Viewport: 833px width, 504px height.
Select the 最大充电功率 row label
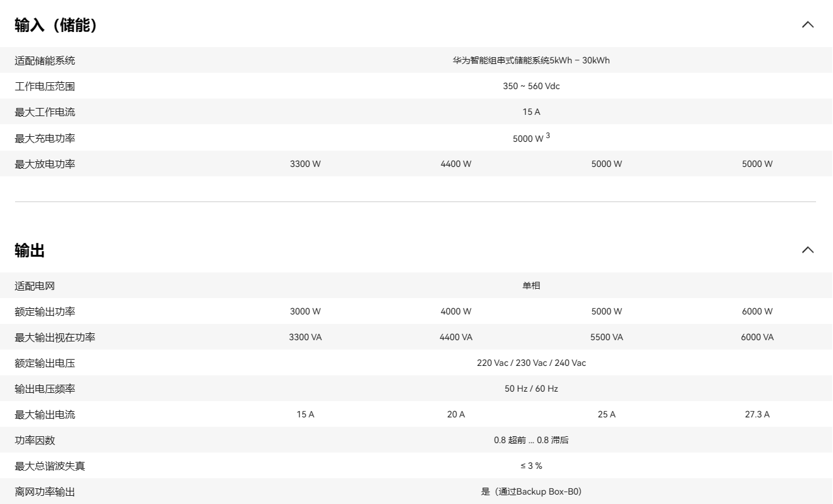pyautogui.click(x=45, y=138)
